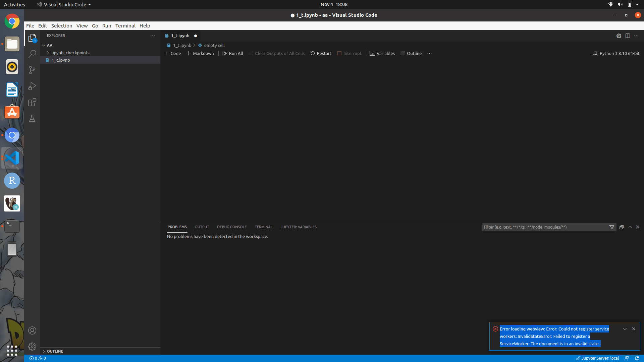This screenshot has width=644, height=362.
Task: Split the notebook editor
Action: click(628, 36)
